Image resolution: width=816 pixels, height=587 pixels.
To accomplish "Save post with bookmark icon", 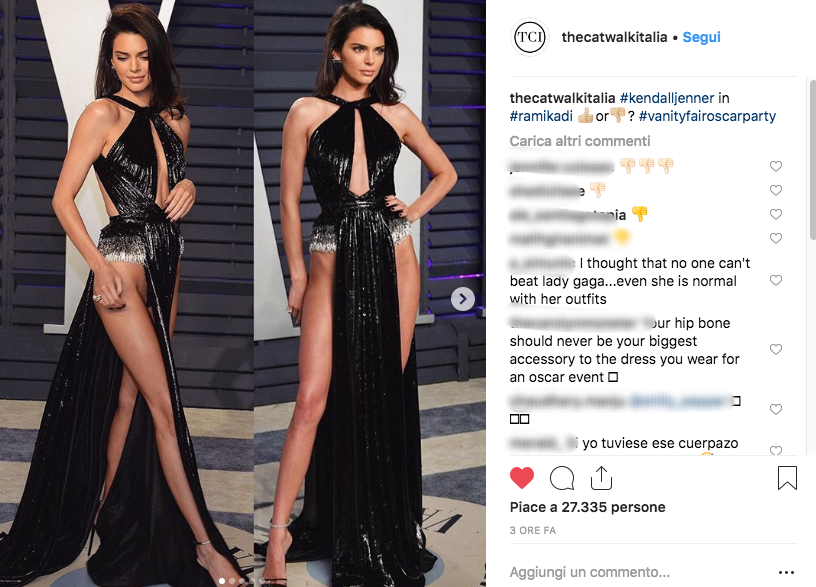I will [x=787, y=478].
